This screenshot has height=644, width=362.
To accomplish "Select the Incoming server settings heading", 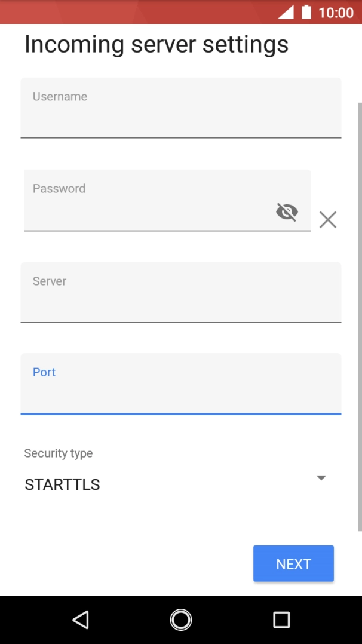I will [157, 44].
